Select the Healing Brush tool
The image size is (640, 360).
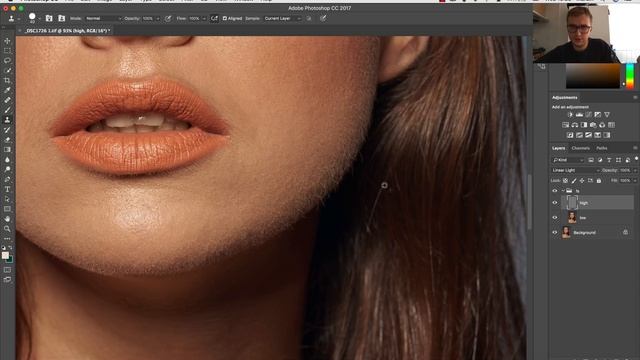click(7, 100)
